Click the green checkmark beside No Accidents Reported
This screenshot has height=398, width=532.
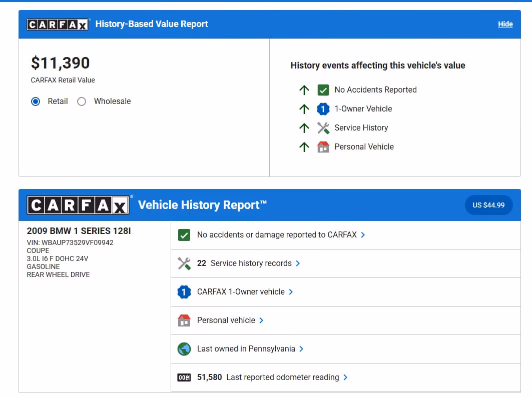pos(323,90)
